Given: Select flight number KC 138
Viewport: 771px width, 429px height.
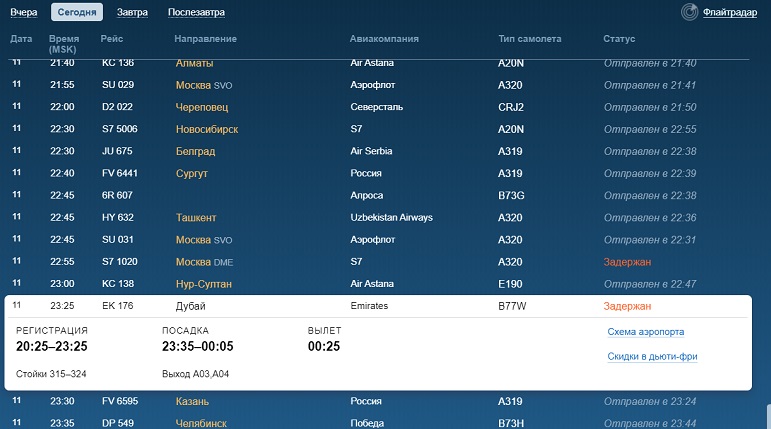Looking at the screenshot, I should (x=118, y=284).
